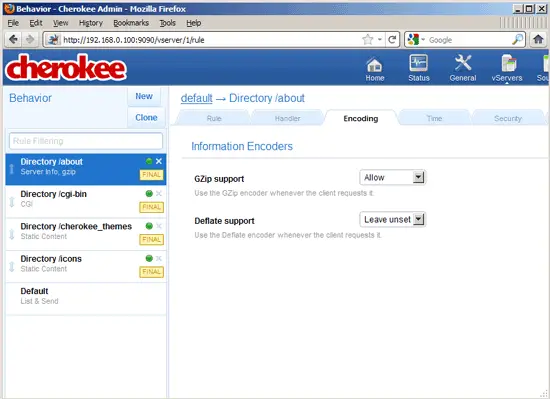Switch to the Time tab
This screenshot has height=399, width=550.
434,119
